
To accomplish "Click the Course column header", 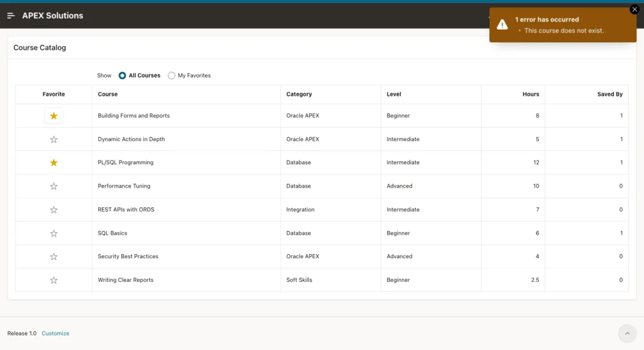I will coord(108,94).
